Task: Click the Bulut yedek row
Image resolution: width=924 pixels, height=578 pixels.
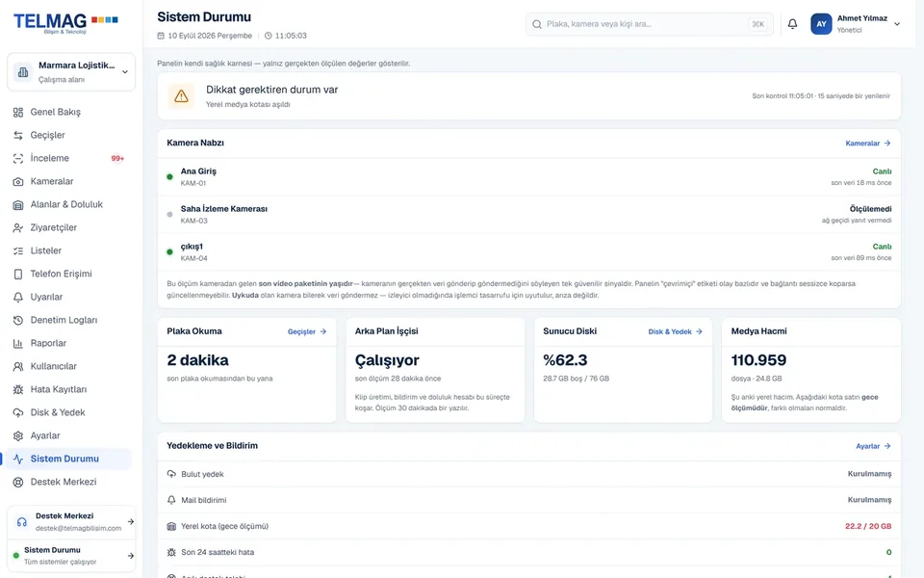Action: 529,474
